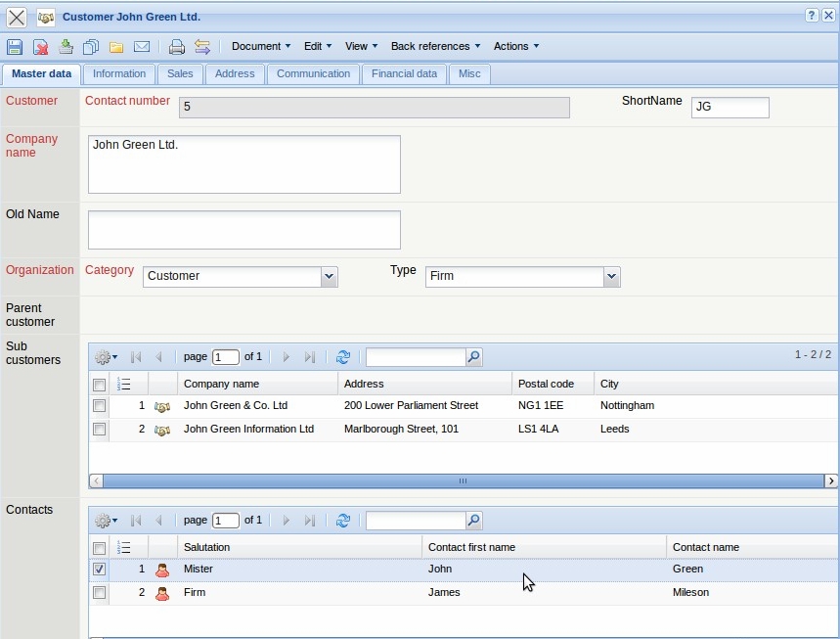Open the Back references menu
This screenshot has width=840, height=639.
433,46
